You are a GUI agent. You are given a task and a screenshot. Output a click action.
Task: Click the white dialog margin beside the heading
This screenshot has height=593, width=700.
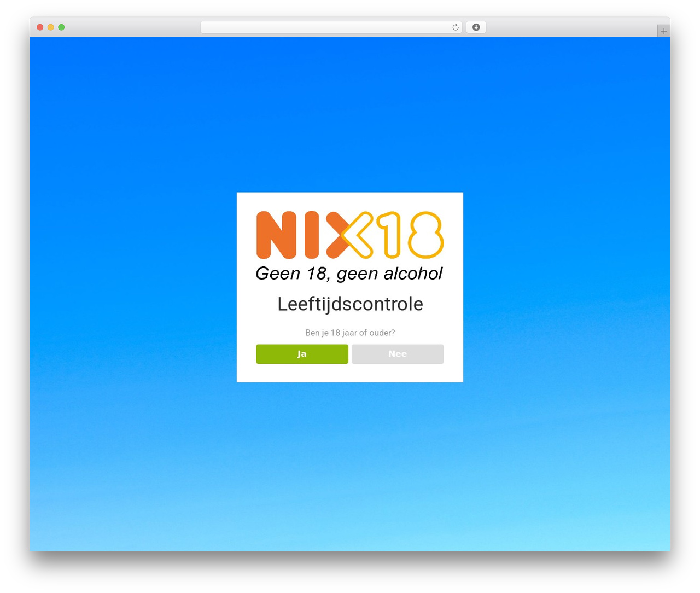pos(256,304)
